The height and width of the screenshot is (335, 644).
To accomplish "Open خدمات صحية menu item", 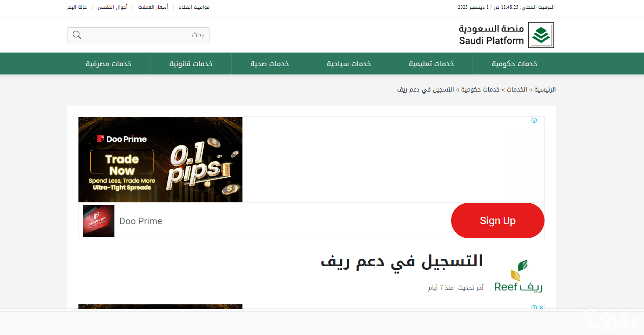I will (x=270, y=64).
